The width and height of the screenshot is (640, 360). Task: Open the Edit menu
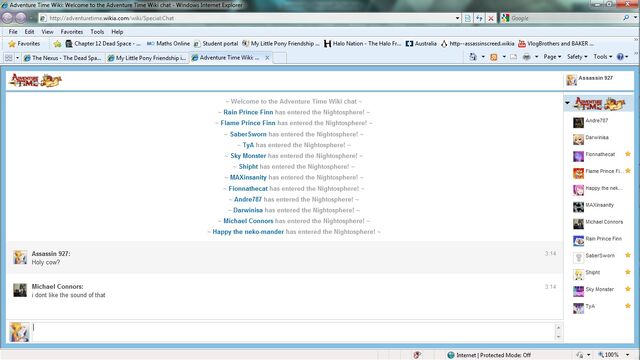pyautogui.click(x=29, y=31)
